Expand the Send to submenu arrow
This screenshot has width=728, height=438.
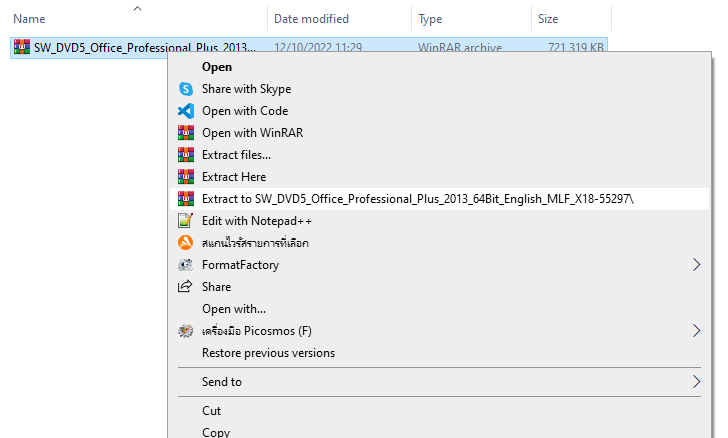point(696,382)
